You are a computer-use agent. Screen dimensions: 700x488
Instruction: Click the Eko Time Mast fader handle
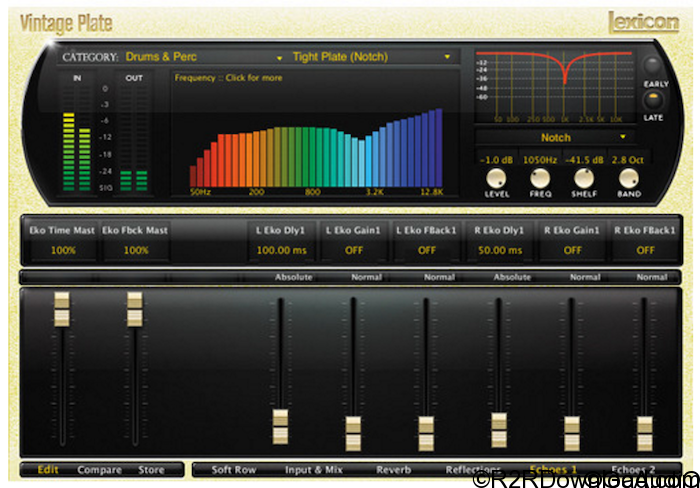click(x=62, y=309)
